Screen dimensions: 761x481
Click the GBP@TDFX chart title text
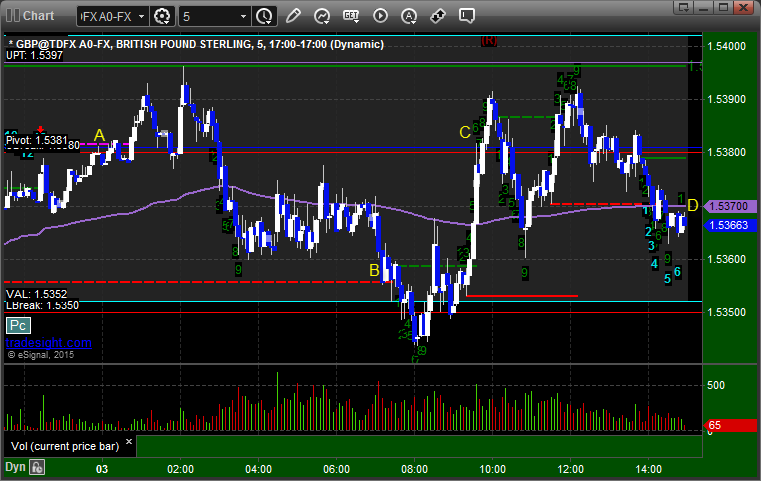point(196,44)
